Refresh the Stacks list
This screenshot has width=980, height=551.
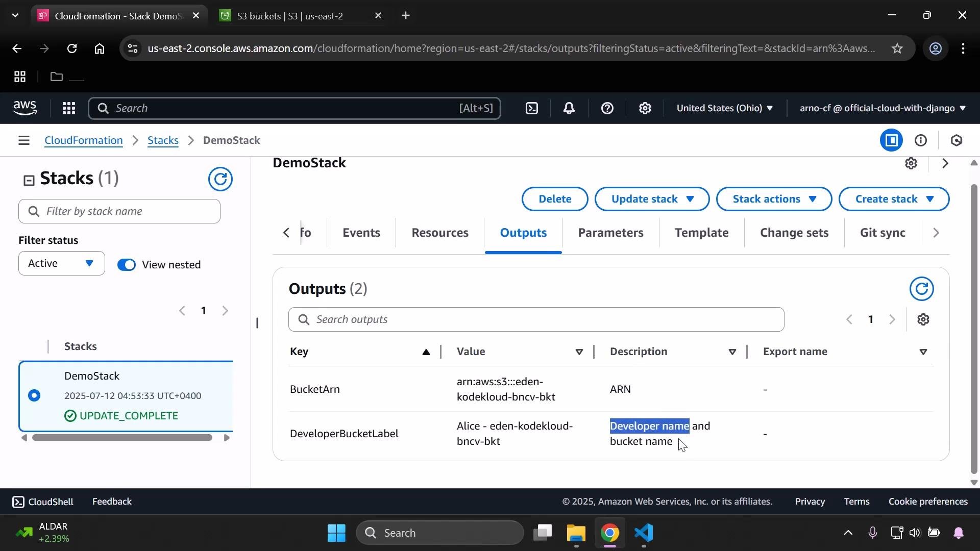pyautogui.click(x=220, y=179)
